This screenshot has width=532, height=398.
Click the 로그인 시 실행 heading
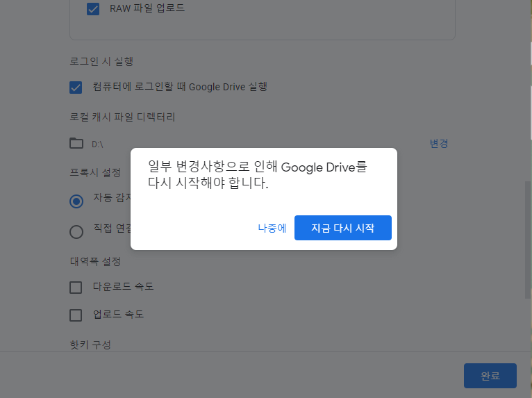[101, 61]
